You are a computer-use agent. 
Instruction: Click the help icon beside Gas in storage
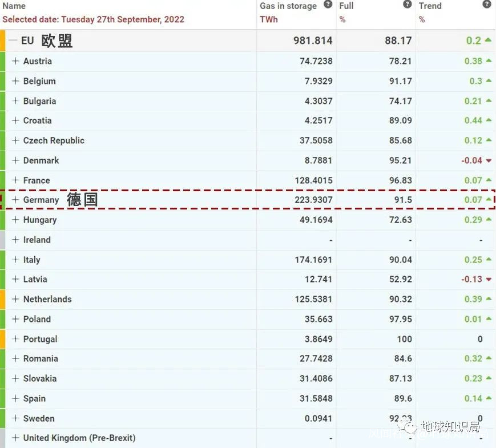(328, 5)
